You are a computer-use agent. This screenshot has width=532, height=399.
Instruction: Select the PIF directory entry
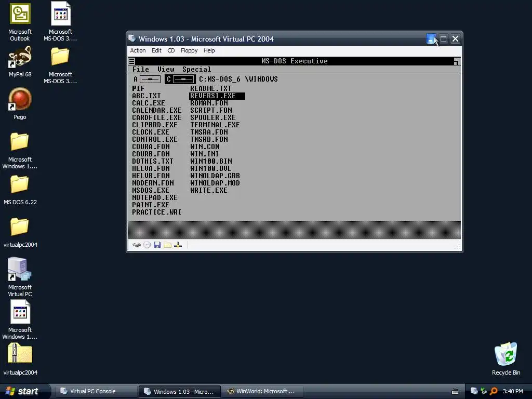138,88
